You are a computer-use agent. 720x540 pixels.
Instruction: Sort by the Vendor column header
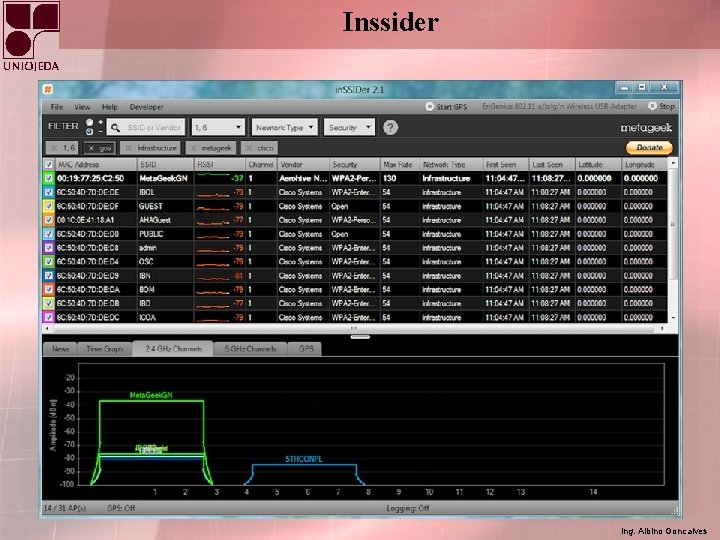tap(303, 164)
